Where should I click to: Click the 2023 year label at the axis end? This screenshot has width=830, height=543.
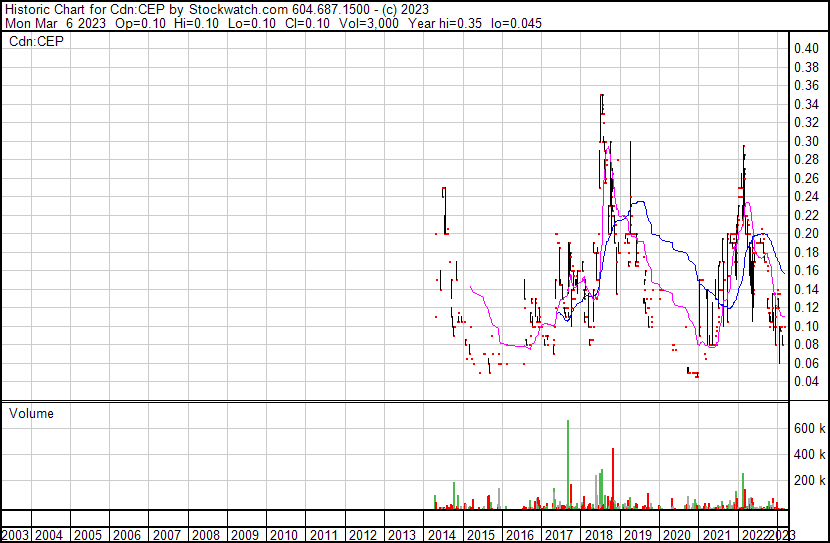[x=786, y=535]
